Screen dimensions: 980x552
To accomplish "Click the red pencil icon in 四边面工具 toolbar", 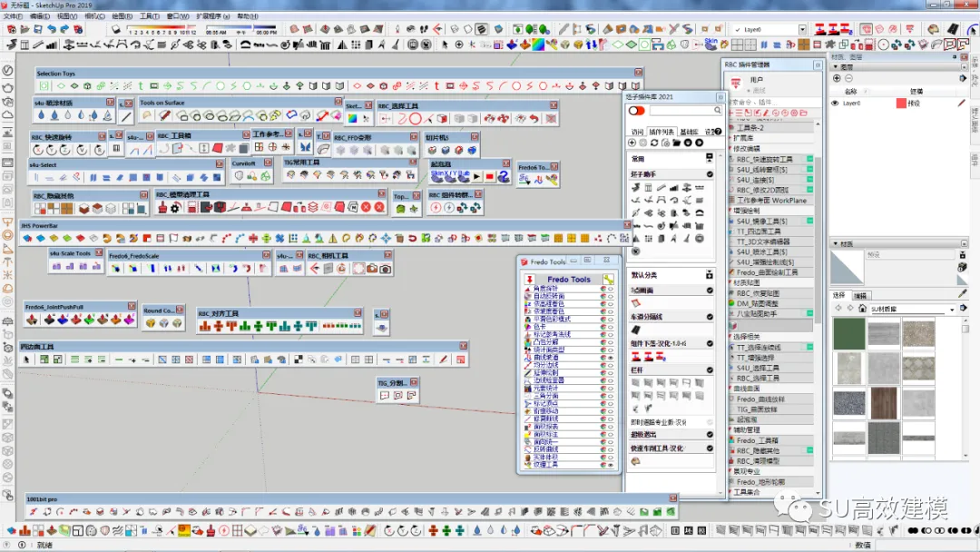I will 444,360.
